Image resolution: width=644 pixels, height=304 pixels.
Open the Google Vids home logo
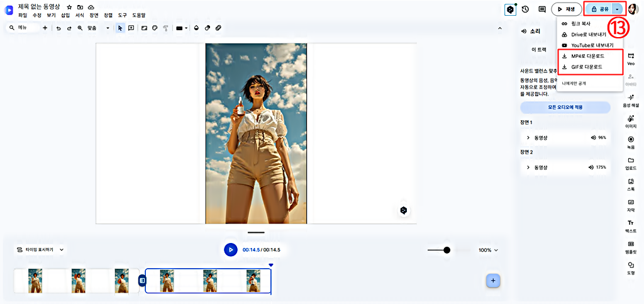8,10
